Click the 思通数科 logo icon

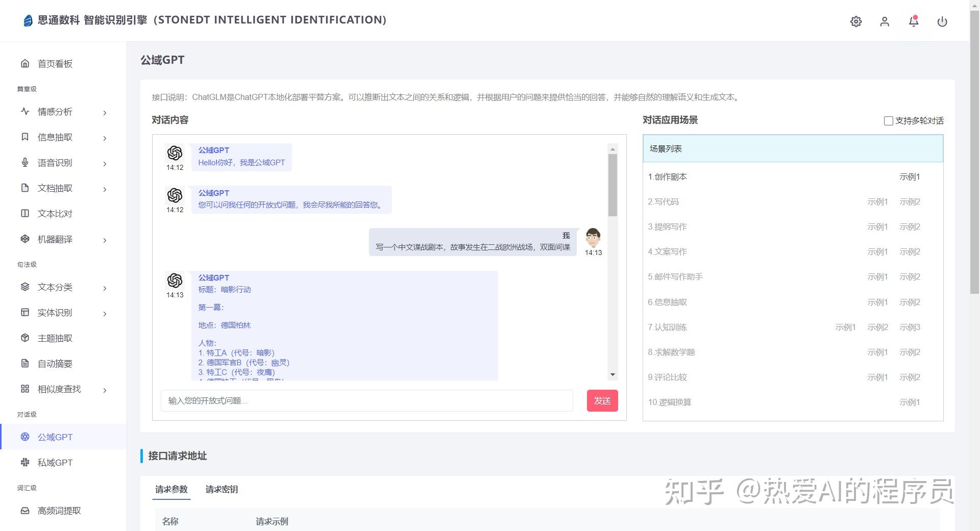click(x=28, y=20)
